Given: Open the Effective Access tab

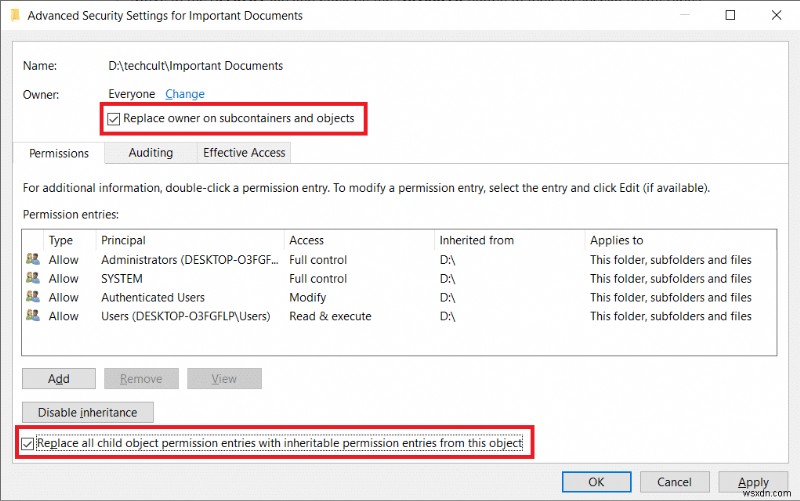Looking at the screenshot, I should click(x=244, y=153).
